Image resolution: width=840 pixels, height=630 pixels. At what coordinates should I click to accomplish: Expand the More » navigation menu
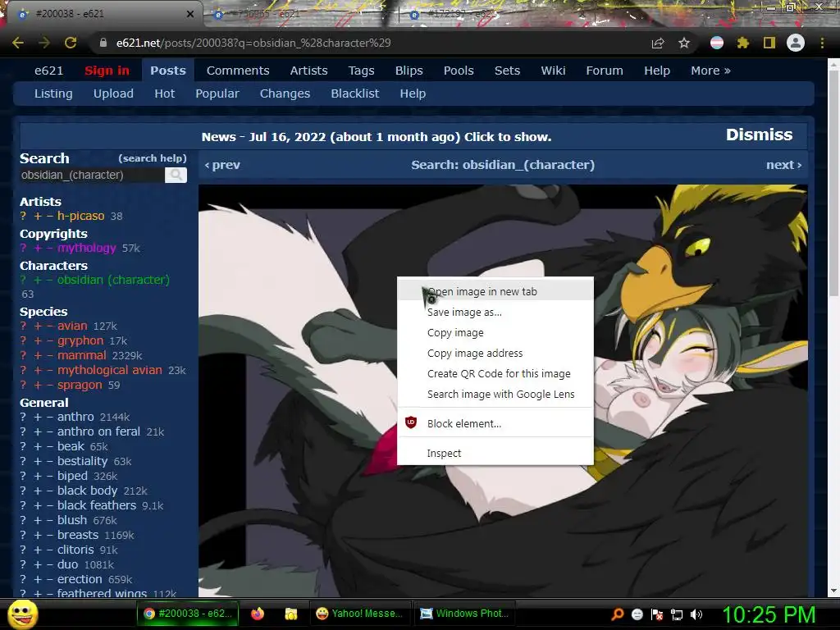click(710, 71)
